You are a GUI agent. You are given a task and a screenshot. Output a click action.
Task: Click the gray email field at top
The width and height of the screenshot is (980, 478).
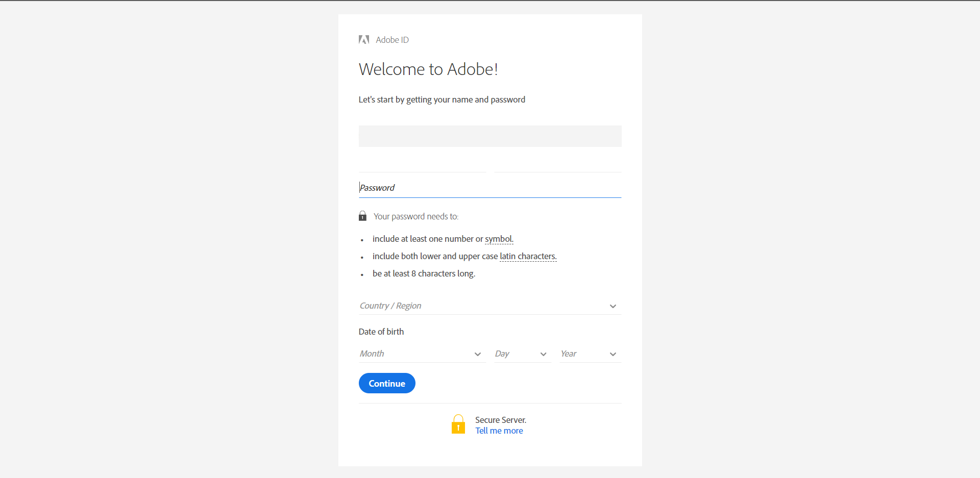pyautogui.click(x=490, y=136)
